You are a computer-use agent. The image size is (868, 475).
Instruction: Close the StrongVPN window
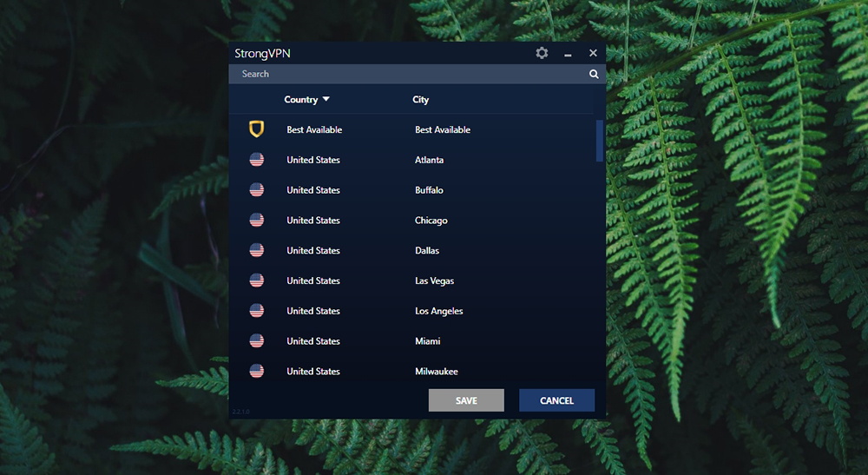(x=593, y=53)
